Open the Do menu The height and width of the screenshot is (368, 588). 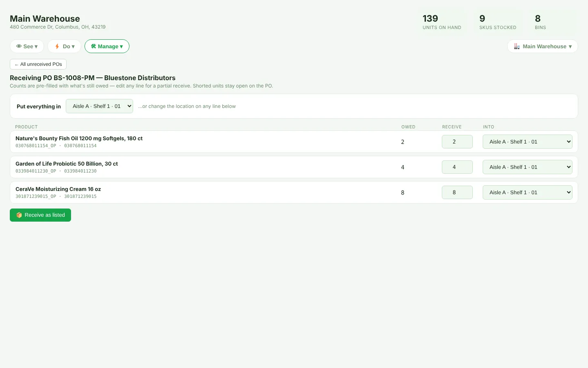click(65, 46)
